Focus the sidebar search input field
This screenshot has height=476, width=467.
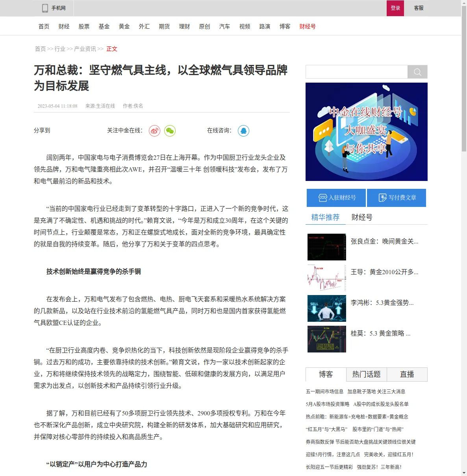357,72
